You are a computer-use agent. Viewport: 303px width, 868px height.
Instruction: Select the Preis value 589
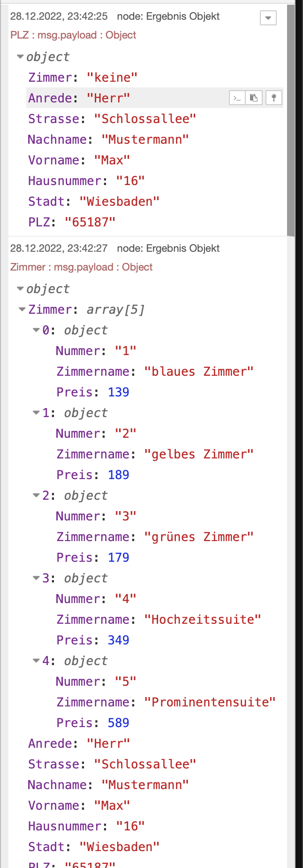pos(118,723)
